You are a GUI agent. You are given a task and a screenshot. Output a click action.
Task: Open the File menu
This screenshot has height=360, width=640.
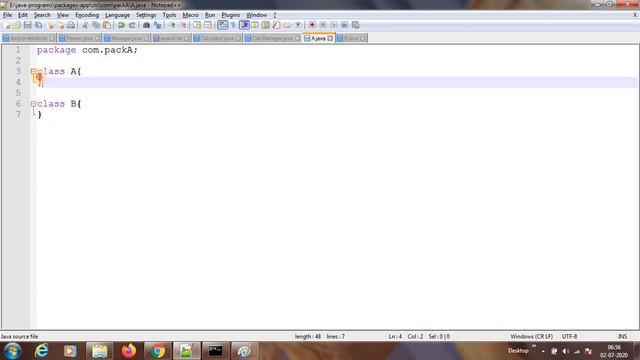pos(7,15)
